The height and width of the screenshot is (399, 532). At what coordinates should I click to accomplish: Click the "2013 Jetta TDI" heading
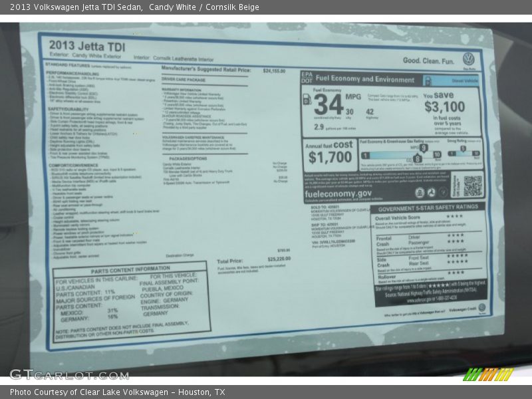pyautogui.click(x=87, y=46)
